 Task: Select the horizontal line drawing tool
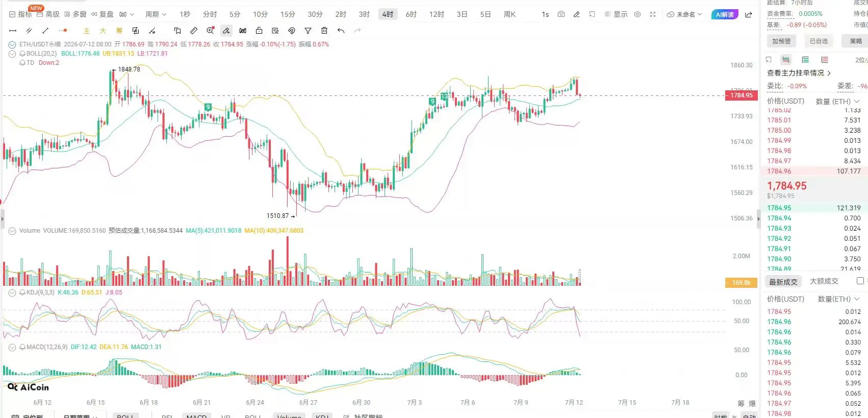(13, 31)
